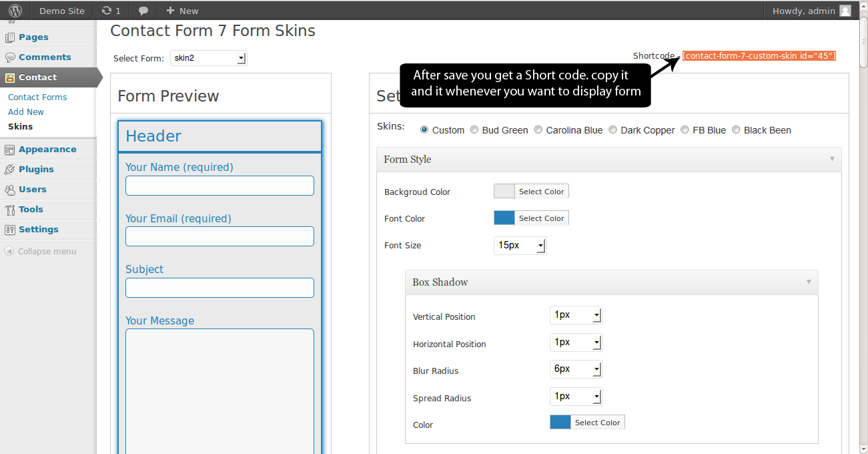The height and width of the screenshot is (454, 868).
Task: Click the Contact menu icon
Action: click(10, 77)
